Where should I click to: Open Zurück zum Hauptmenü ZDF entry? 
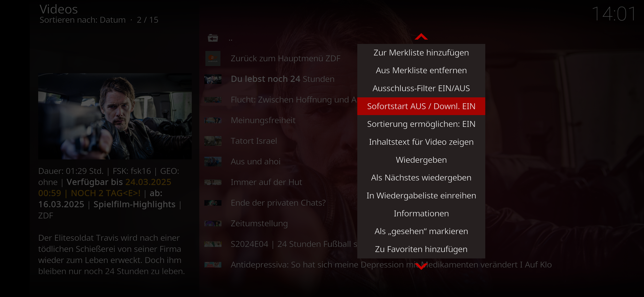[x=285, y=58]
